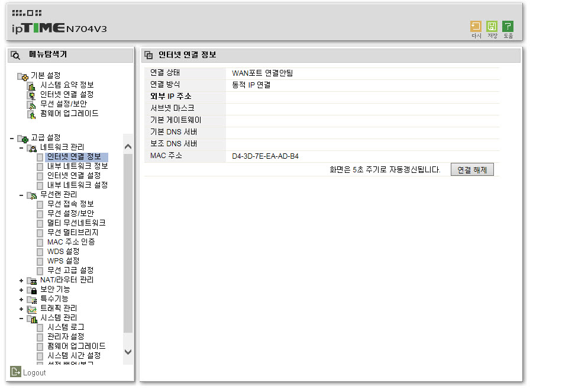
Task: Expand the 트래픽 관리 branch
Action: click(x=21, y=309)
